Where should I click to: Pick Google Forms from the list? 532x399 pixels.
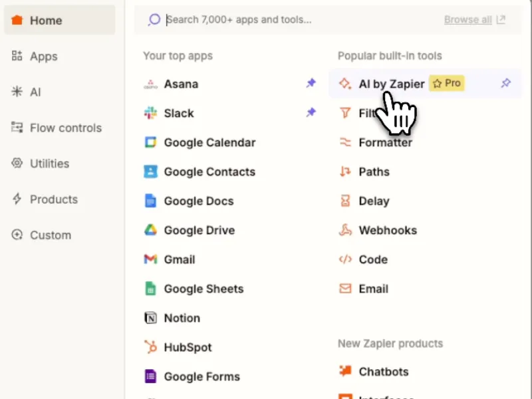pyautogui.click(x=202, y=376)
